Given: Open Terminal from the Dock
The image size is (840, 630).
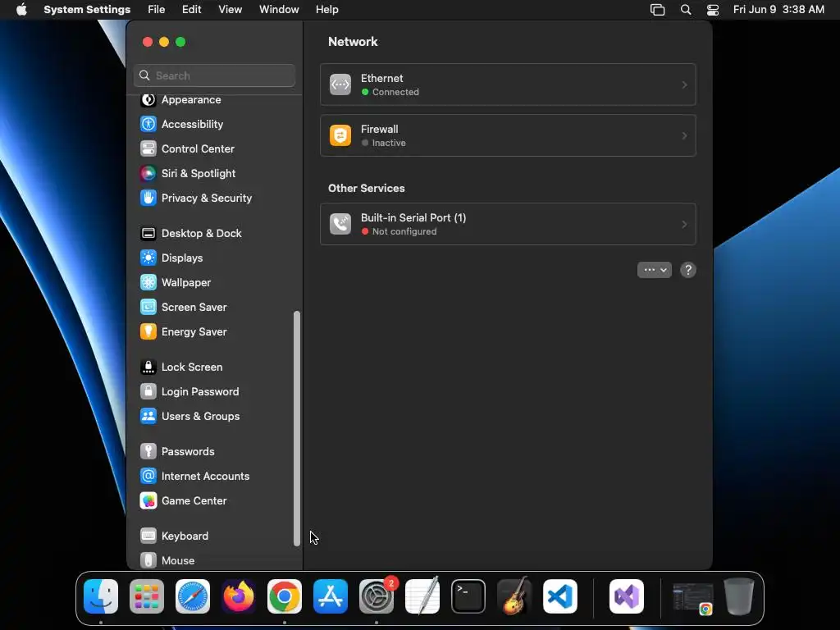Looking at the screenshot, I should 468,596.
